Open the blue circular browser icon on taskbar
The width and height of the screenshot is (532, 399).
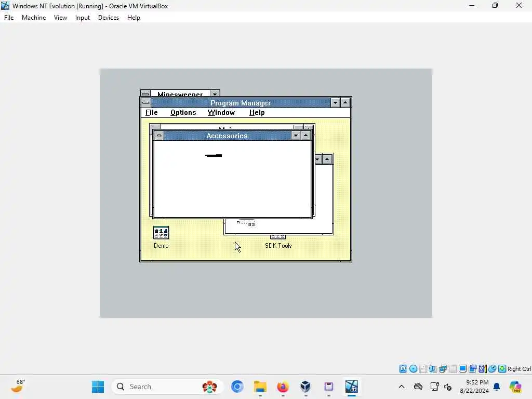237,387
